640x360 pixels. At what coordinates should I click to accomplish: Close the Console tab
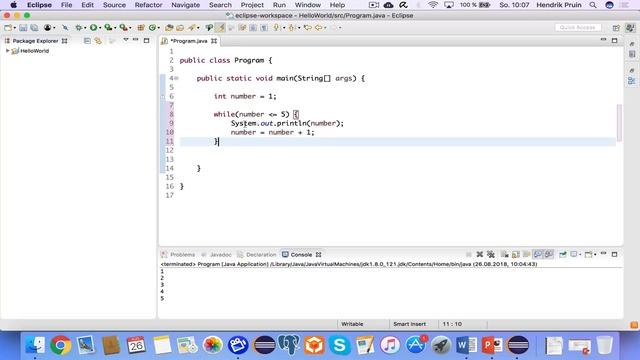tap(318, 255)
